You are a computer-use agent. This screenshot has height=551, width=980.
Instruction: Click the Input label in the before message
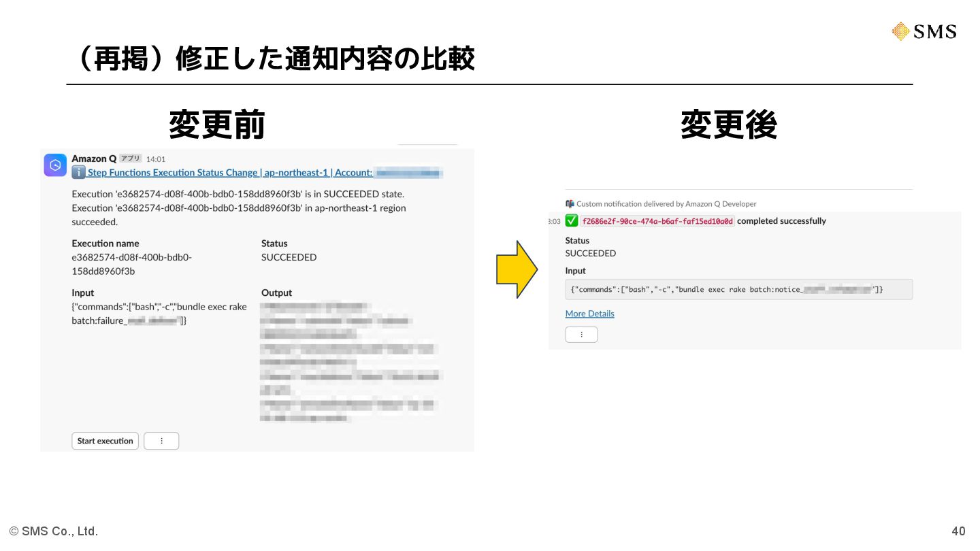(x=83, y=293)
